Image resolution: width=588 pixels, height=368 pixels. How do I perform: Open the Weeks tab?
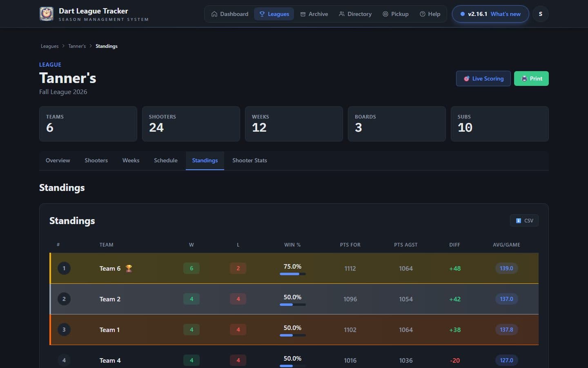131,160
